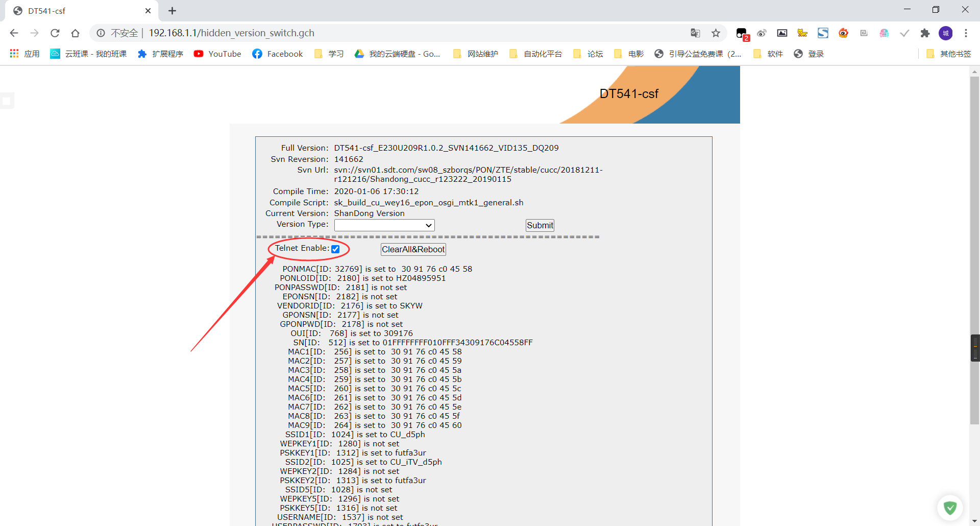Switch to the DT541-csf tab
The image size is (980, 526).
tap(77, 11)
